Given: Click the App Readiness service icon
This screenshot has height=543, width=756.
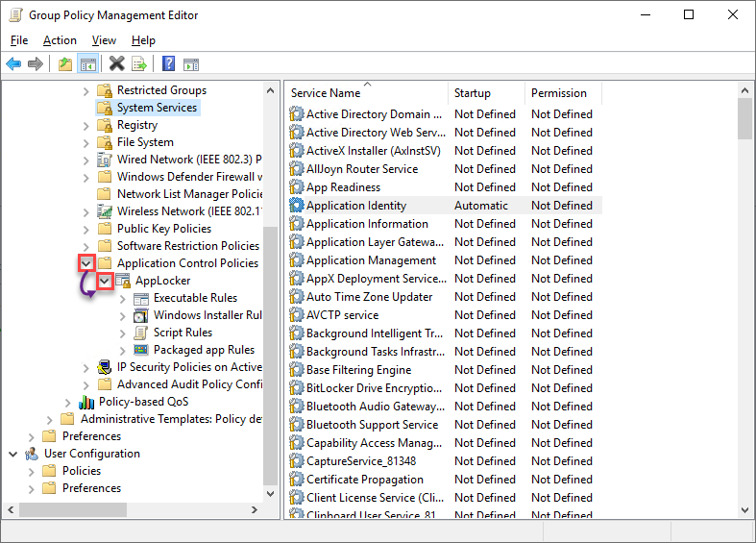Looking at the screenshot, I should coord(296,187).
